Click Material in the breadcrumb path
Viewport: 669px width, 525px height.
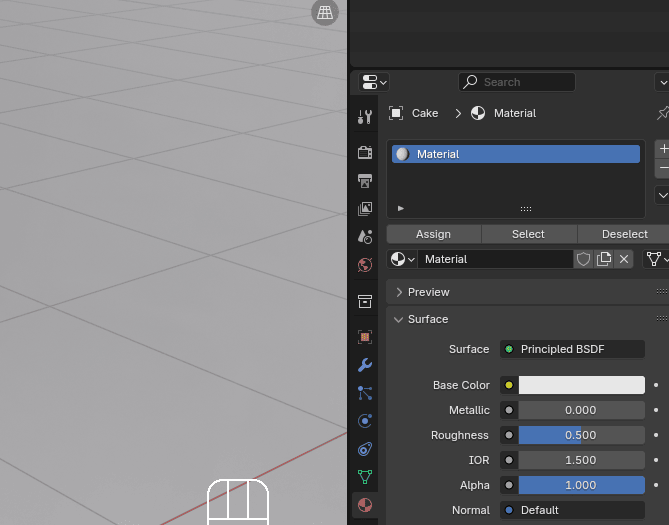514,113
